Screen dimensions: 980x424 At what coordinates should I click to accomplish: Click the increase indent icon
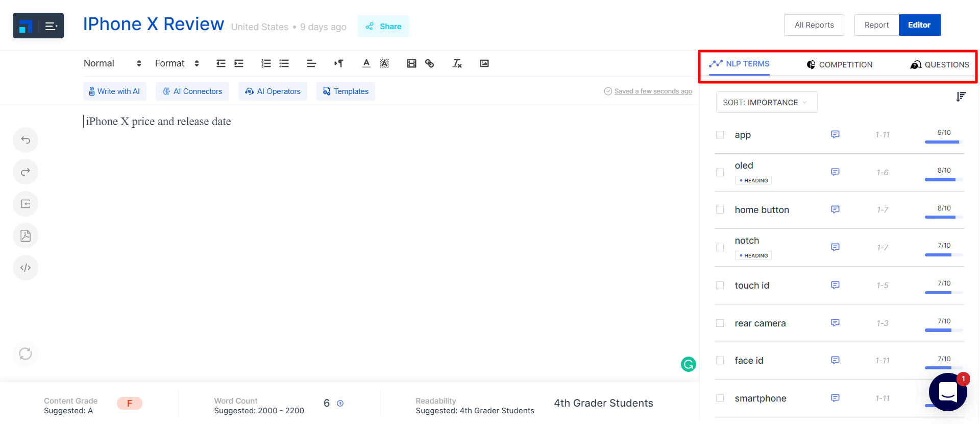point(239,63)
